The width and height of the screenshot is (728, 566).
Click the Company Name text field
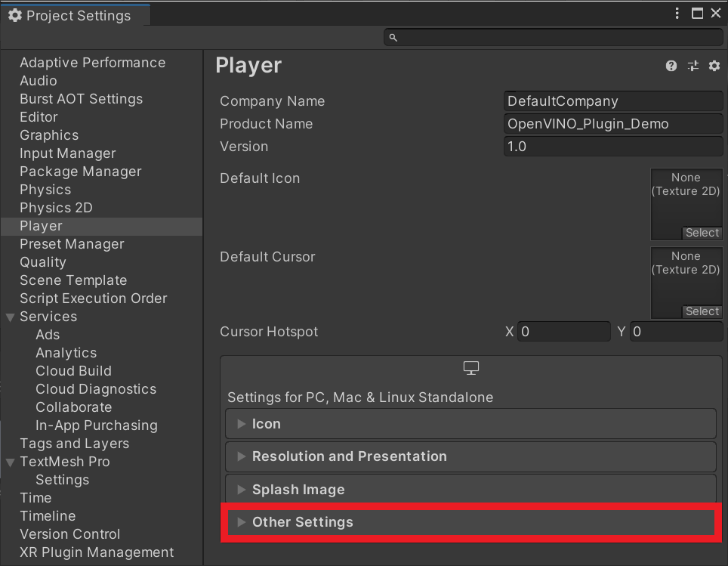(612, 101)
